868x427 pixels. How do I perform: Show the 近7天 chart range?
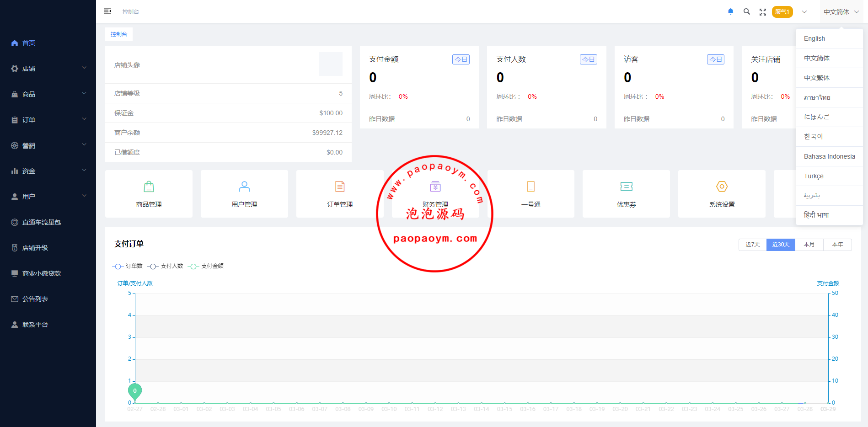click(x=752, y=245)
